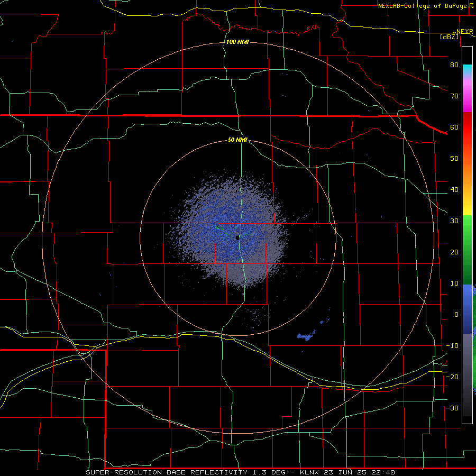Click the NEXLAB-College of DuPage watermark text

tap(424, 6)
